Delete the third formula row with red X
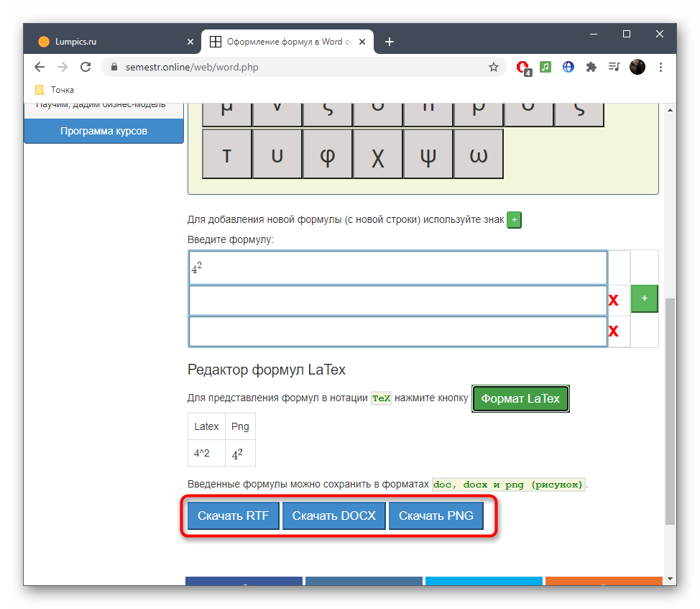This screenshot has height=609, width=700. point(613,331)
